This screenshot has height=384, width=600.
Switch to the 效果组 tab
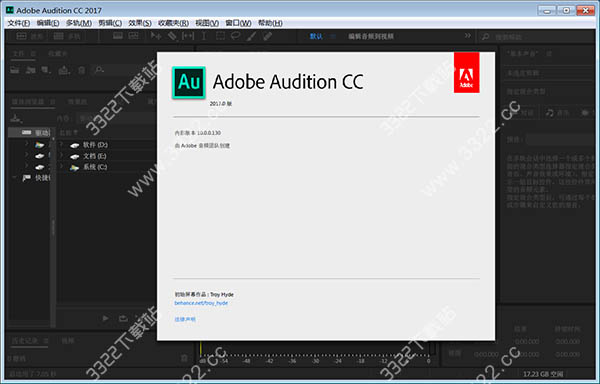[x=77, y=101]
